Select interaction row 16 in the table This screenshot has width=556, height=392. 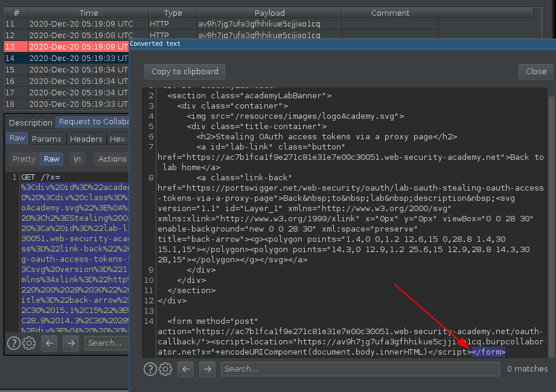pos(66,81)
